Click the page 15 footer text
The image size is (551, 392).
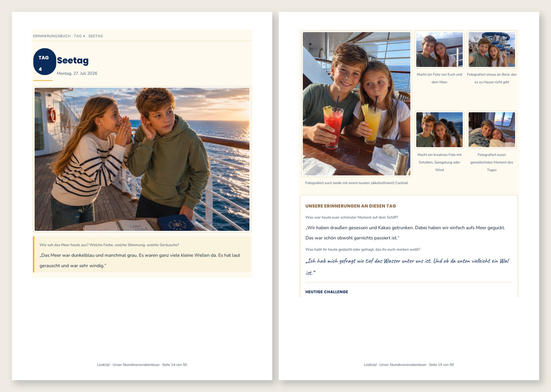[409, 364]
